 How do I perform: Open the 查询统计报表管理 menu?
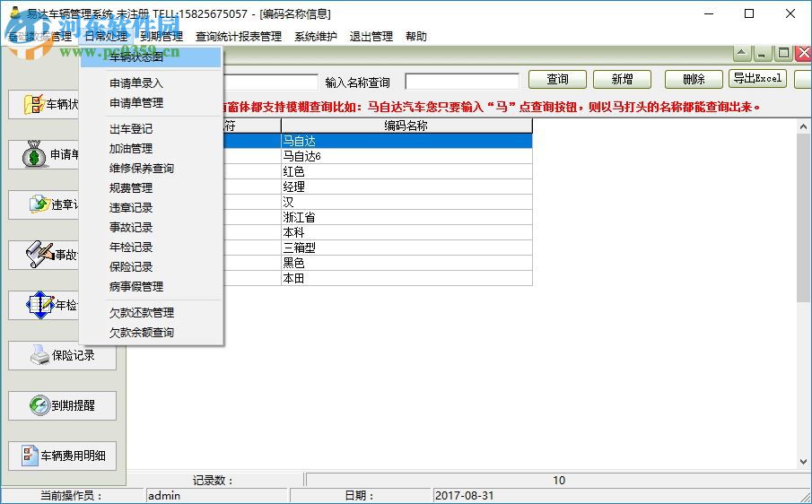click(x=239, y=36)
